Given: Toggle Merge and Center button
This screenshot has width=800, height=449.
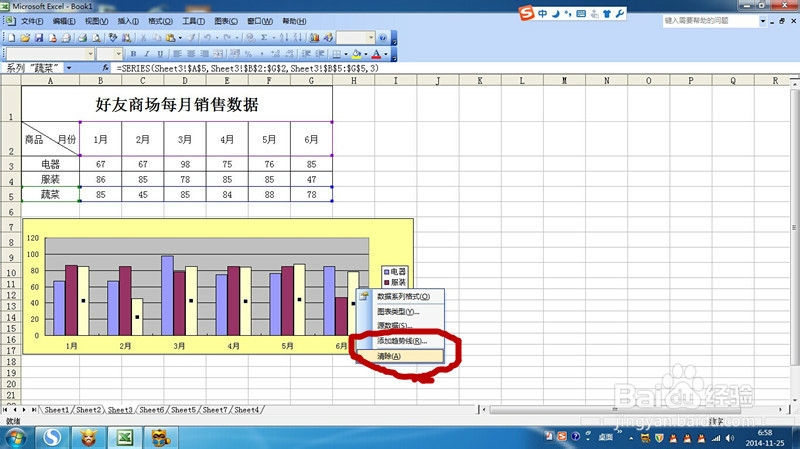Looking at the screenshot, I should coord(218,54).
